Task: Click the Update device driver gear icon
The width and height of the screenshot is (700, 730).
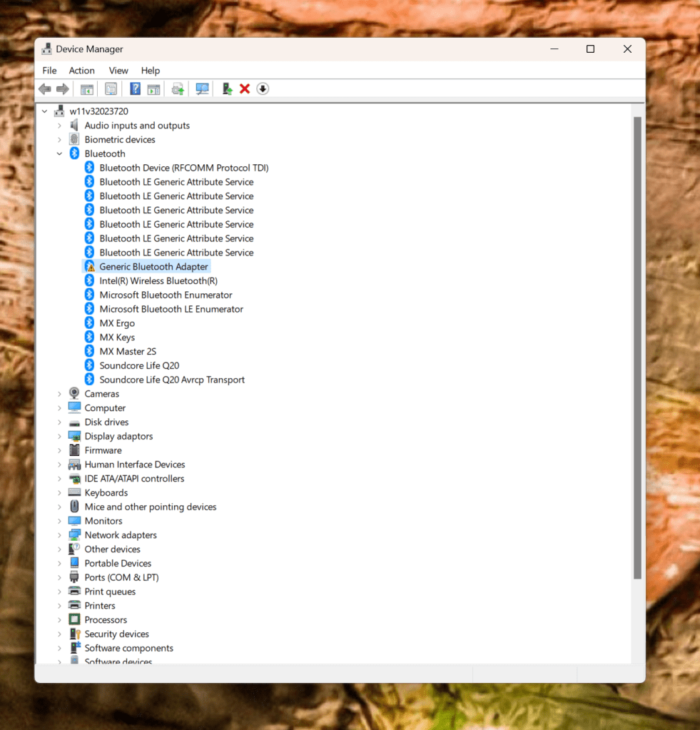Action: 178,89
